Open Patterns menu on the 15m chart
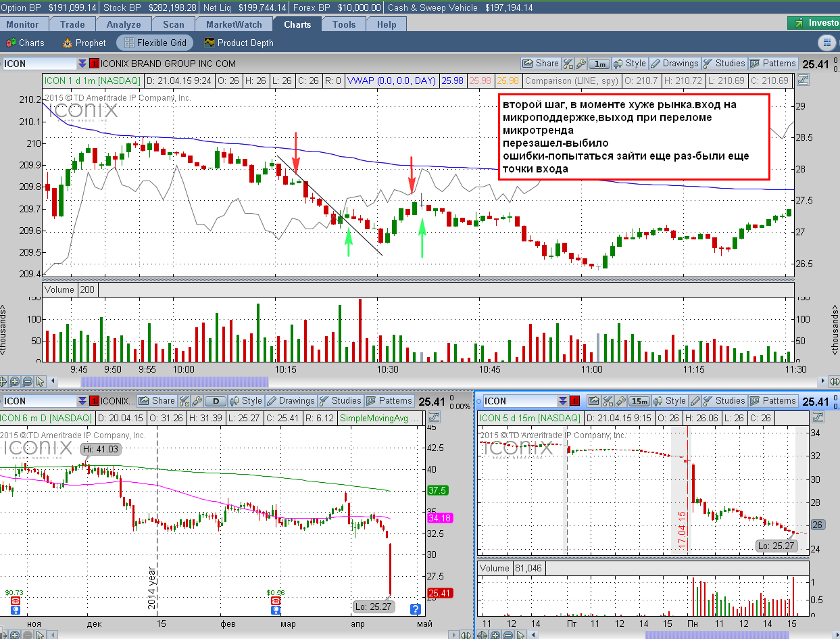840x639 pixels. click(774, 401)
